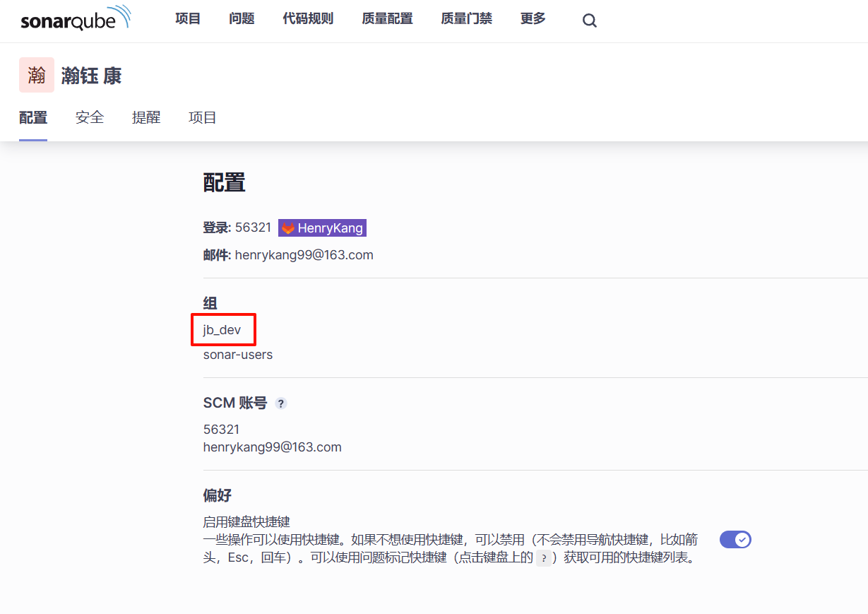Open 代码规则 in the top navigation
The width and height of the screenshot is (868, 614).
[x=308, y=19]
